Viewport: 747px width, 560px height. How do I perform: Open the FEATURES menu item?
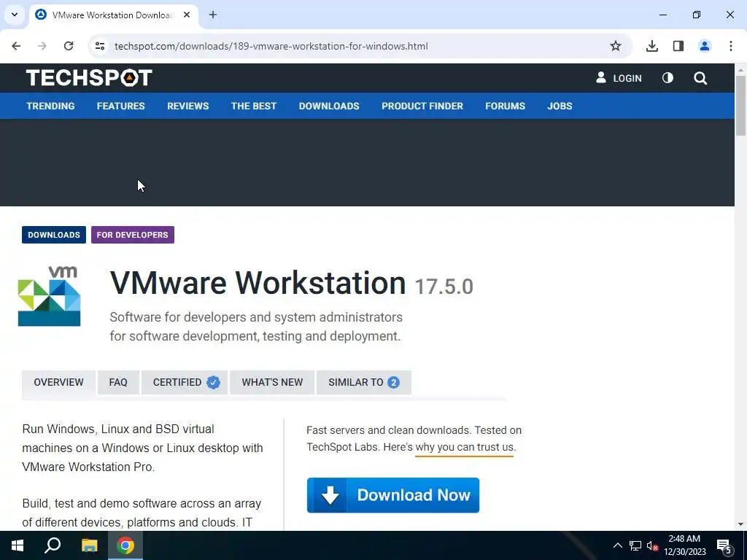(x=120, y=106)
